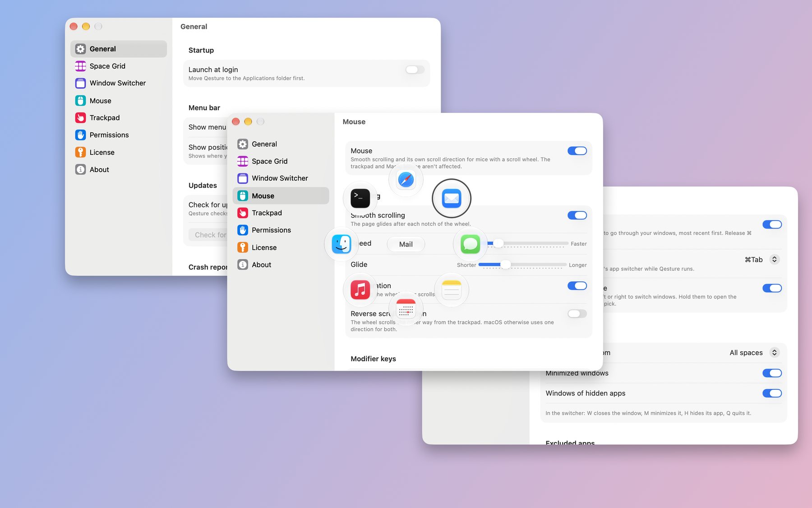Image resolution: width=812 pixels, height=508 pixels.
Task: Pick the Music icon in the radial app switcher
Action: [x=360, y=290]
